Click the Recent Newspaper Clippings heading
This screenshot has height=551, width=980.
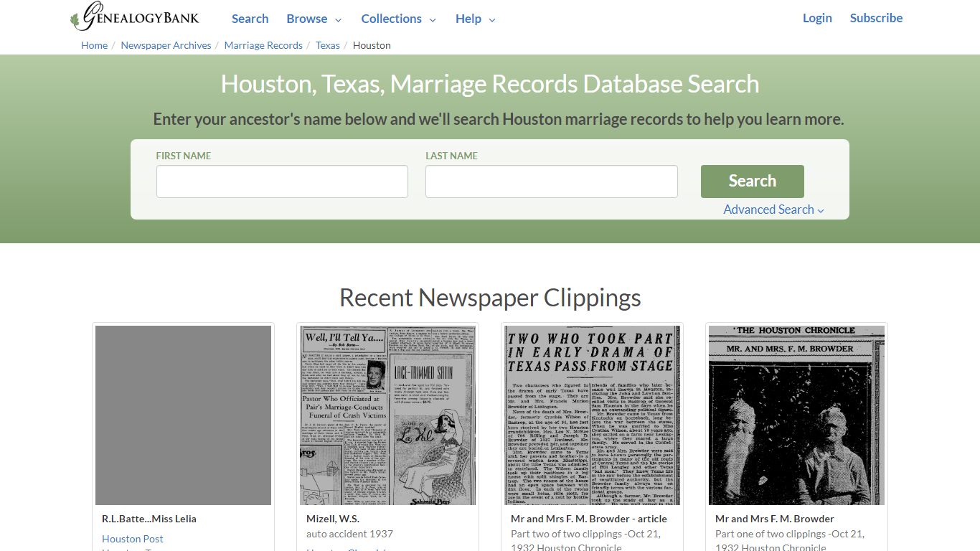490,298
